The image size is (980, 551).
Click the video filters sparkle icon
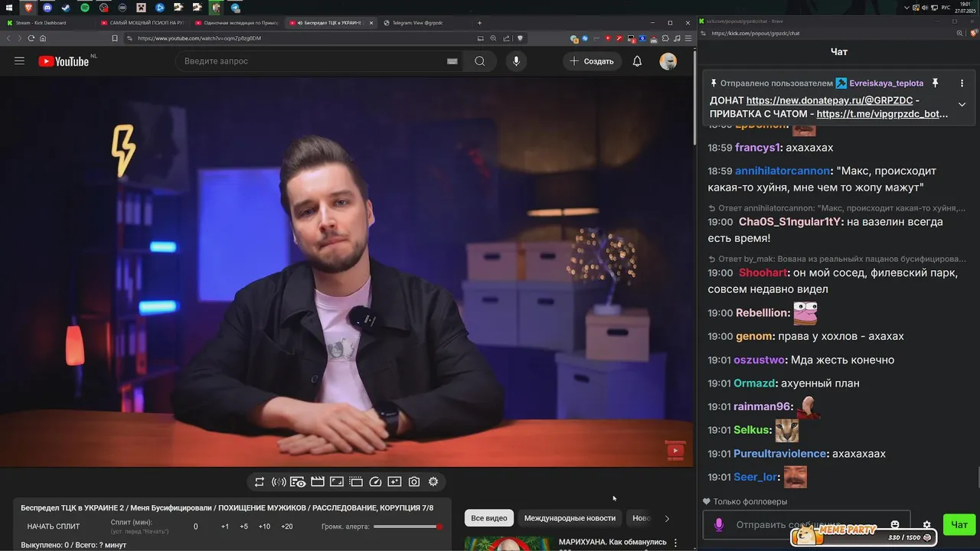tap(394, 481)
